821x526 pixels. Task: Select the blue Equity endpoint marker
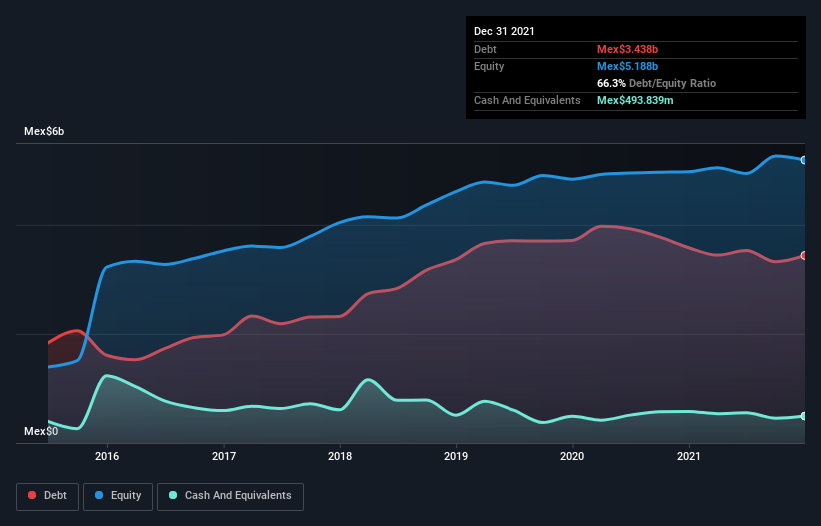pyautogui.click(x=804, y=160)
